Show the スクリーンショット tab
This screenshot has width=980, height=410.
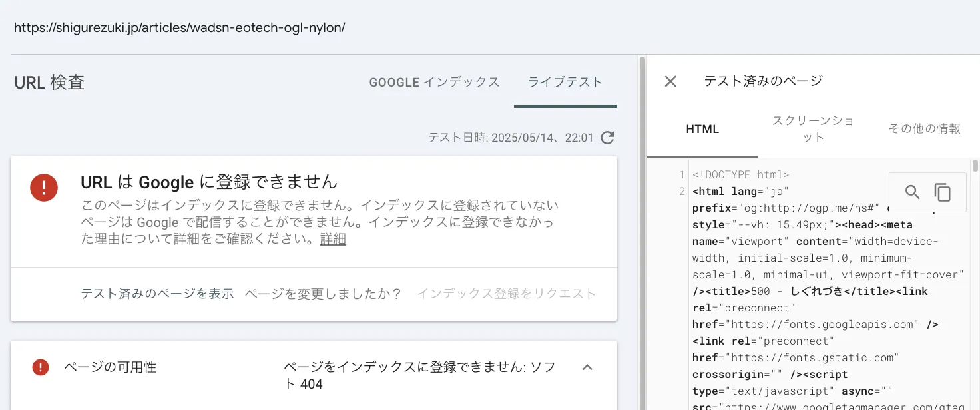coord(813,129)
